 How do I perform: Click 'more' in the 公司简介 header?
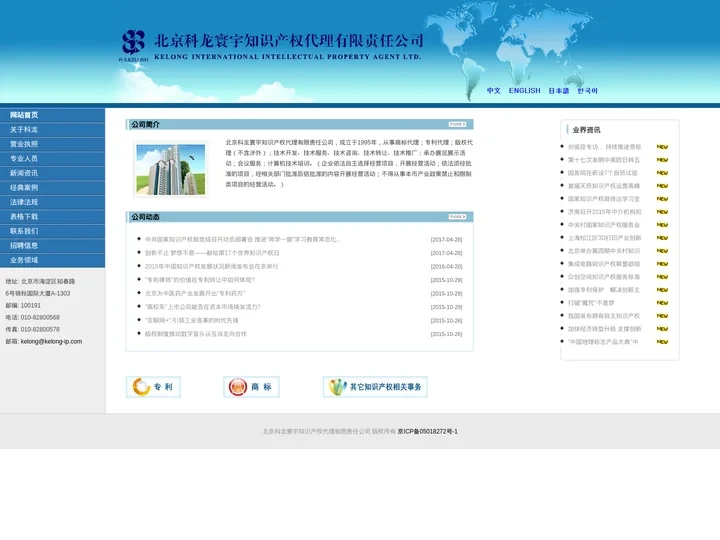(x=457, y=124)
